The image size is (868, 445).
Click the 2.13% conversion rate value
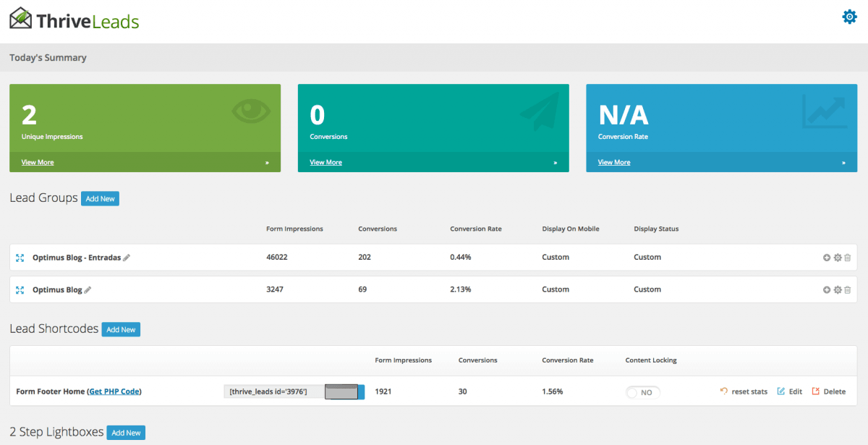(x=461, y=289)
